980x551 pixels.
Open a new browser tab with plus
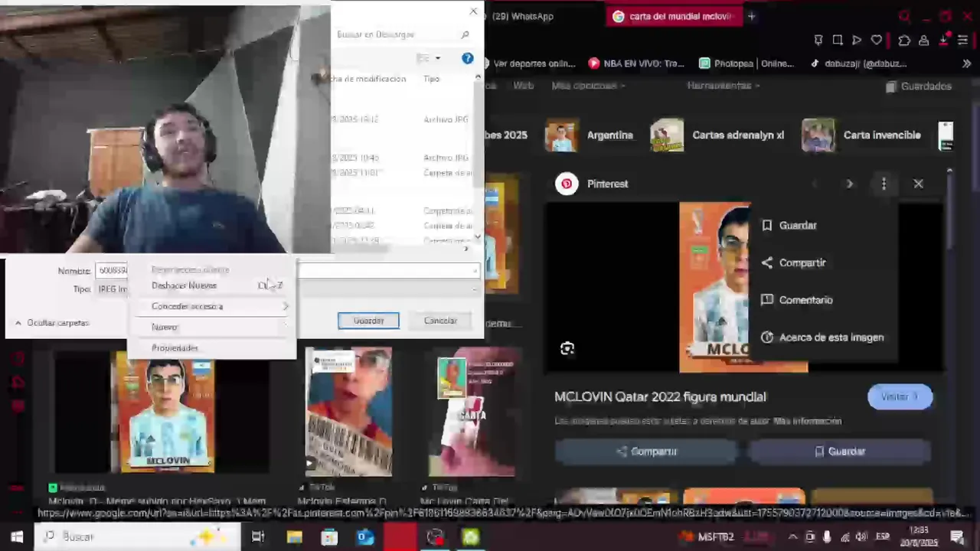click(x=751, y=16)
